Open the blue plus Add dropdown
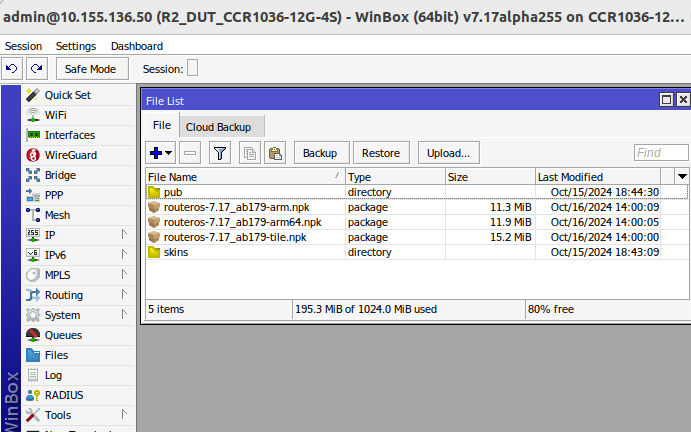The height and width of the screenshot is (432, 691). tap(160, 153)
